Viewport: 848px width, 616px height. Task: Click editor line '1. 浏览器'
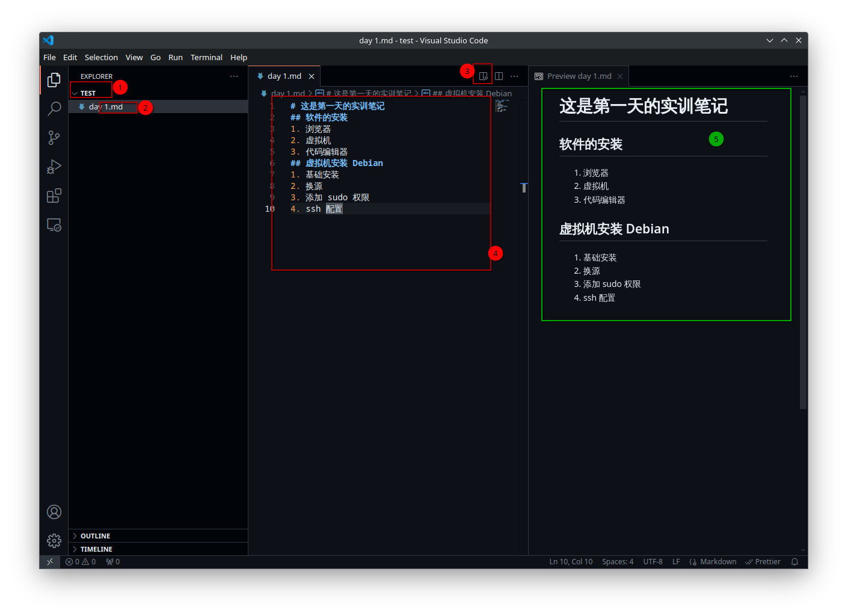click(x=310, y=129)
